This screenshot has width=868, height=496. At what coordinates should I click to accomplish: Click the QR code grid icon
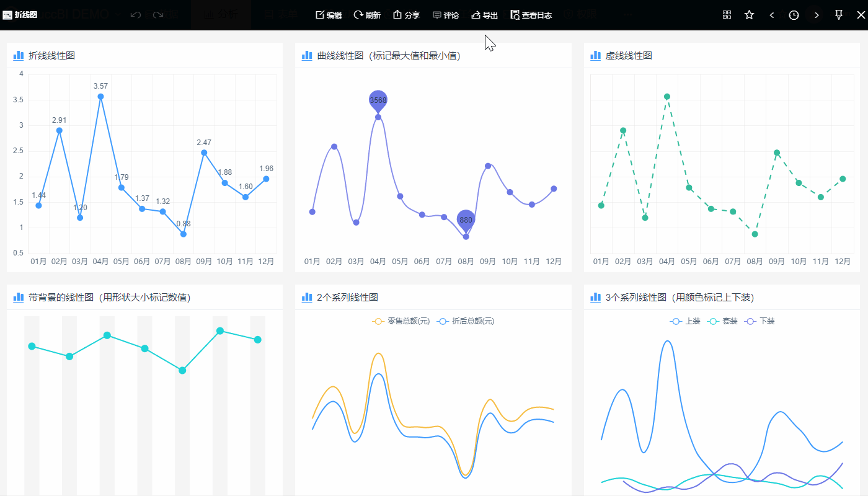click(x=727, y=15)
